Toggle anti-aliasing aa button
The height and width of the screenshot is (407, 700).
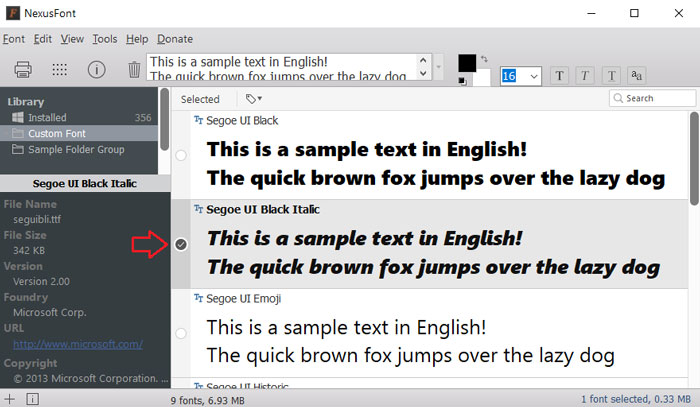[637, 75]
